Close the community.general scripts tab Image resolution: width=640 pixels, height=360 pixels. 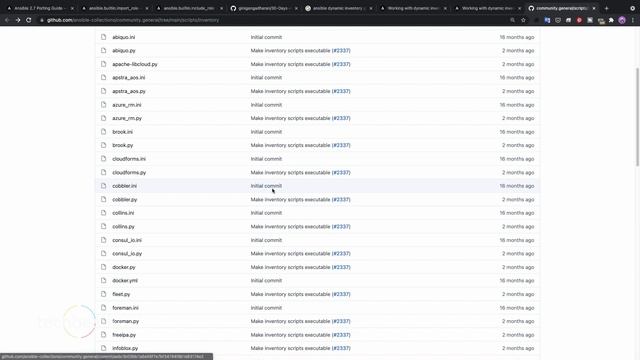pyautogui.click(x=594, y=8)
